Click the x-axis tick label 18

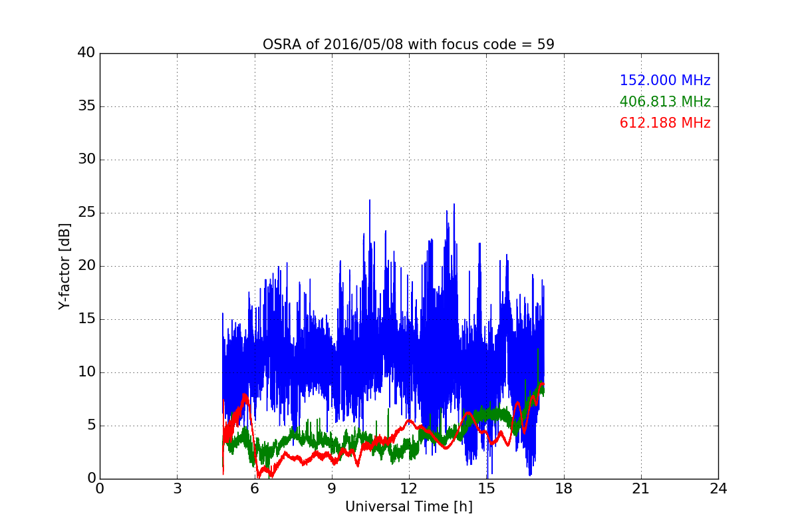tap(563, 489)
